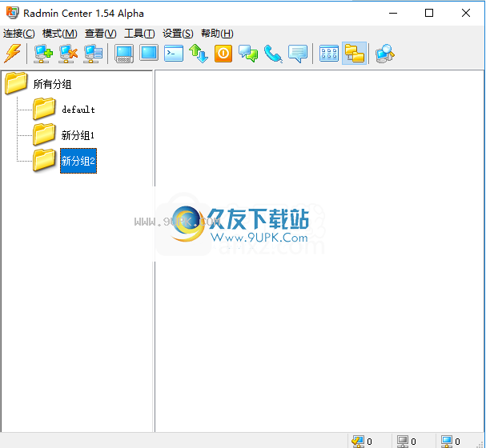Click the default folder icon
This screenshot has width=486, height=448.
coord(44,109)
